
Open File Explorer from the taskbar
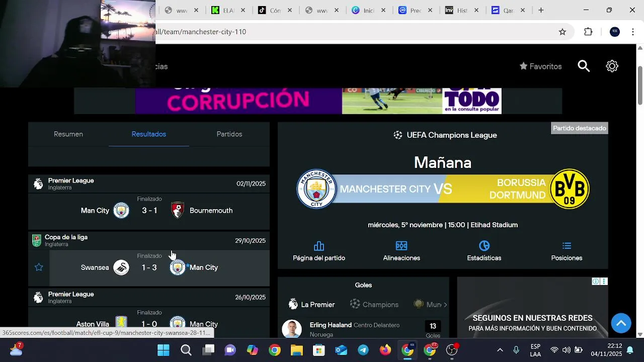pyautogui.click(x=297, y=350)
